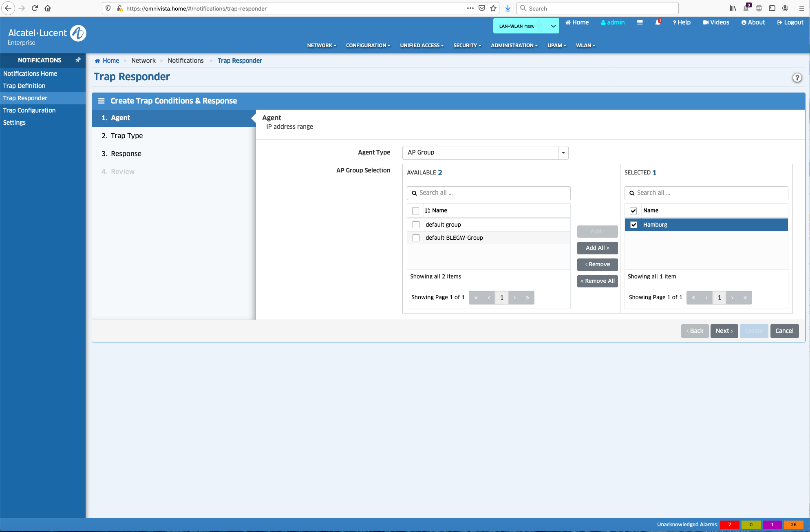Expand the NETWORK menu
This screenshot has width=810, height=532.
[x=322, y=46]
